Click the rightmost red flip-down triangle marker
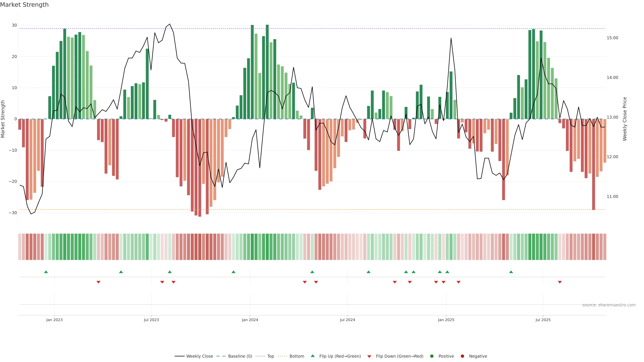Screen dimensions: 644x362 pos(560,282)
